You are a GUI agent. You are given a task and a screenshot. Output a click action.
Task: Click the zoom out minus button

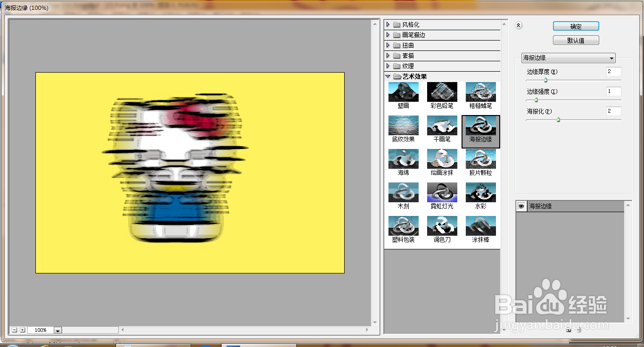click(x=15, y=330)
